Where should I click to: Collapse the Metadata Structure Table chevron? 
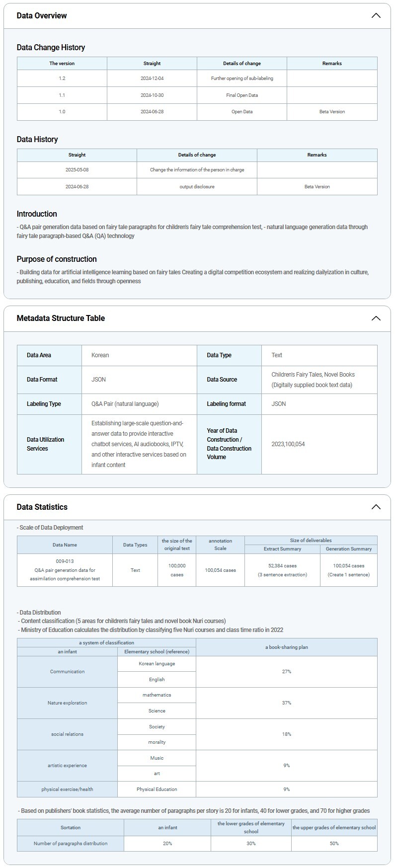[x=376, y=318]
